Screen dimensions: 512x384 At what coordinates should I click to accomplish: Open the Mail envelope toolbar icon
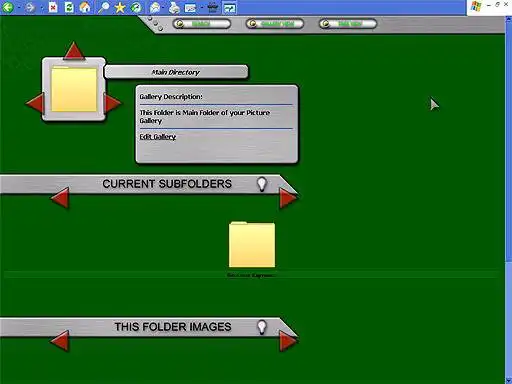pos(155,7)
